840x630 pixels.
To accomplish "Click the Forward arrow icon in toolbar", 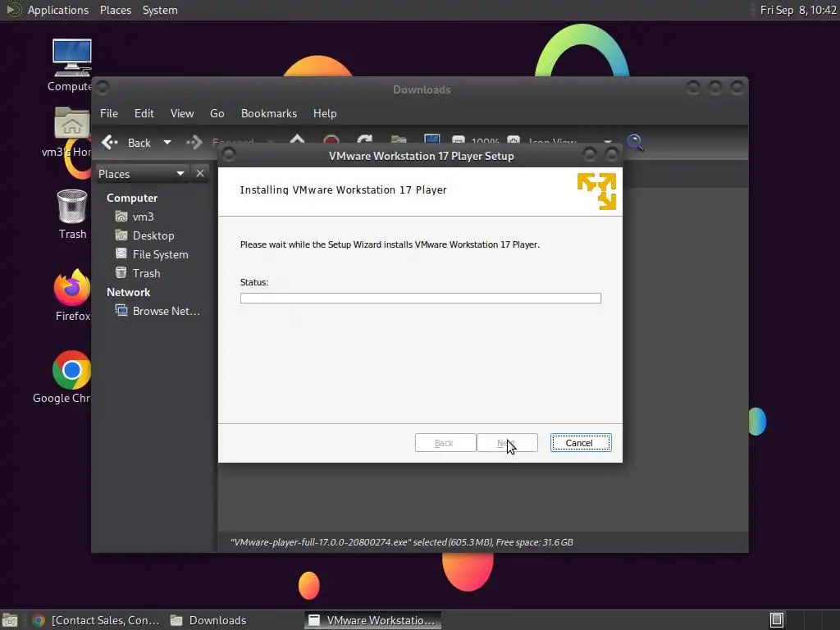I will [194, 143].
